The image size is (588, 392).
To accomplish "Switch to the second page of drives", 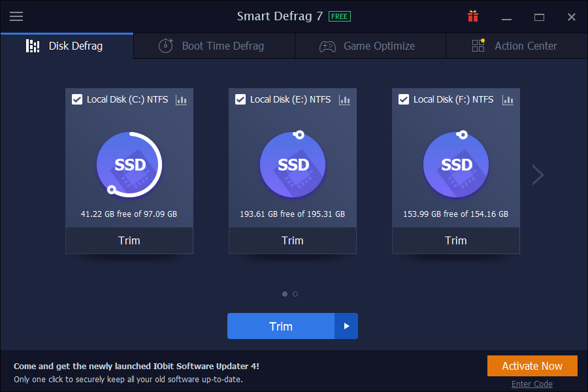I will (x=295, y=294).
